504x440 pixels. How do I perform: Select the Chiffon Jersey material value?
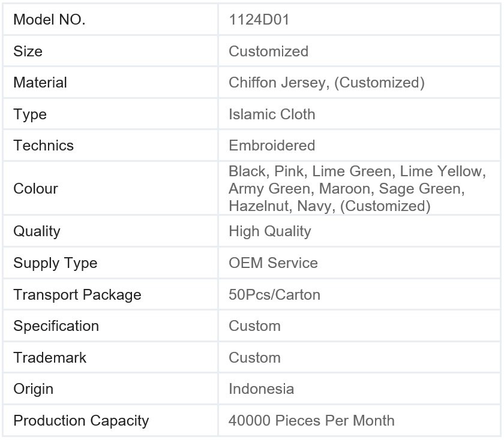(326, 83)
